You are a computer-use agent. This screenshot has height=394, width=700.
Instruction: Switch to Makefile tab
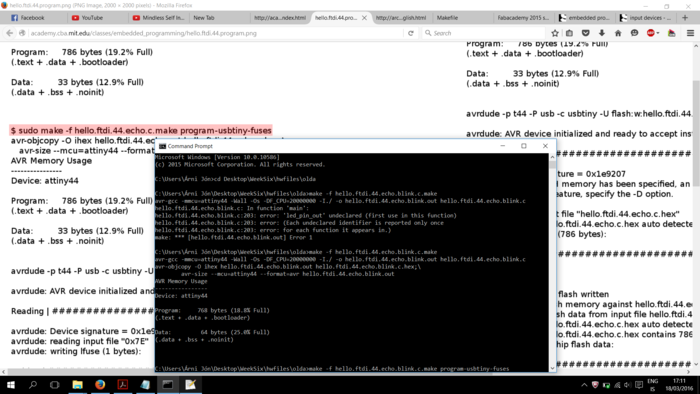[x=462, y=18]
